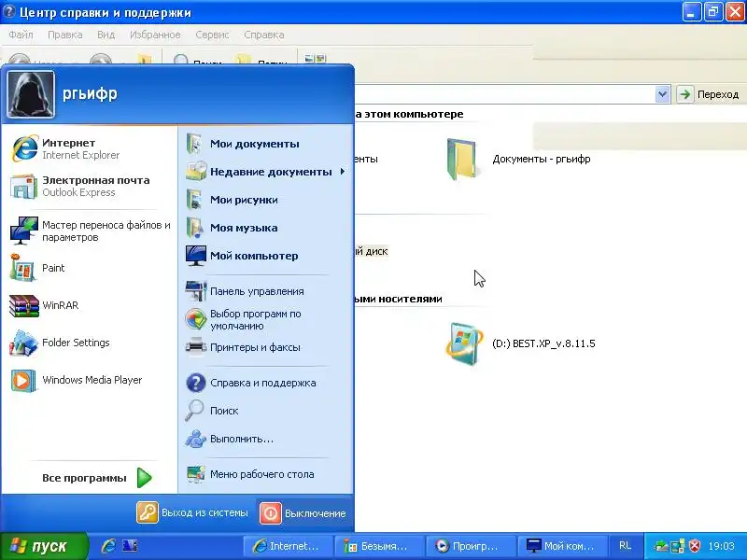Switch to Internet... taskbar button
Image resolution: width=747 pixels, height=560 pixels.
tap(288, 546)
